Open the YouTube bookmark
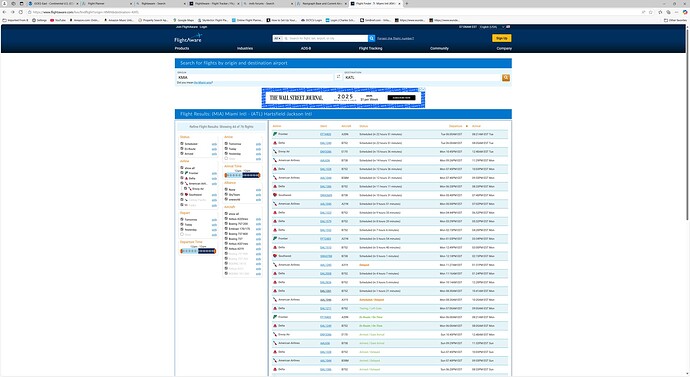This screenshot has width=690, height=377. (x=58, y=20)
